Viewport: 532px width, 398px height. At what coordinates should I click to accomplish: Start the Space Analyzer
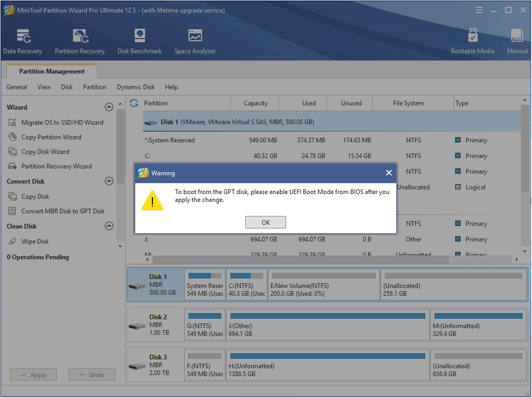tap(195, 41)
